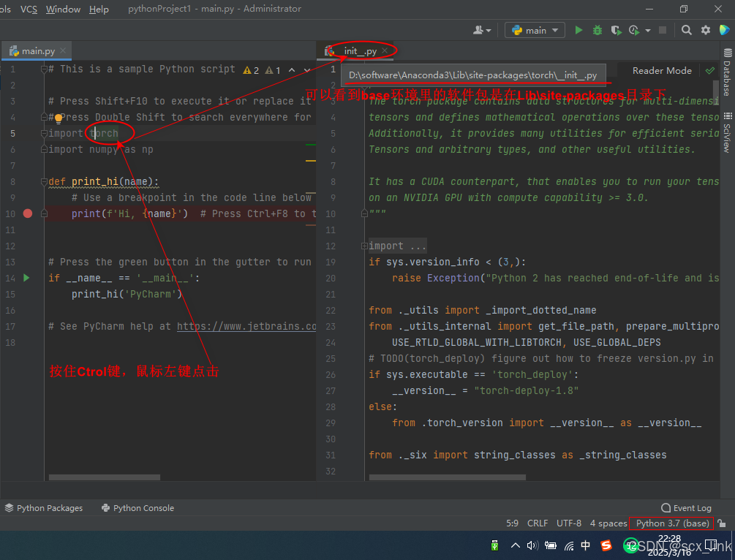Click the stop square button
Image resolution: width=735 pixels, height=560 pixels.
pos(663,31)
